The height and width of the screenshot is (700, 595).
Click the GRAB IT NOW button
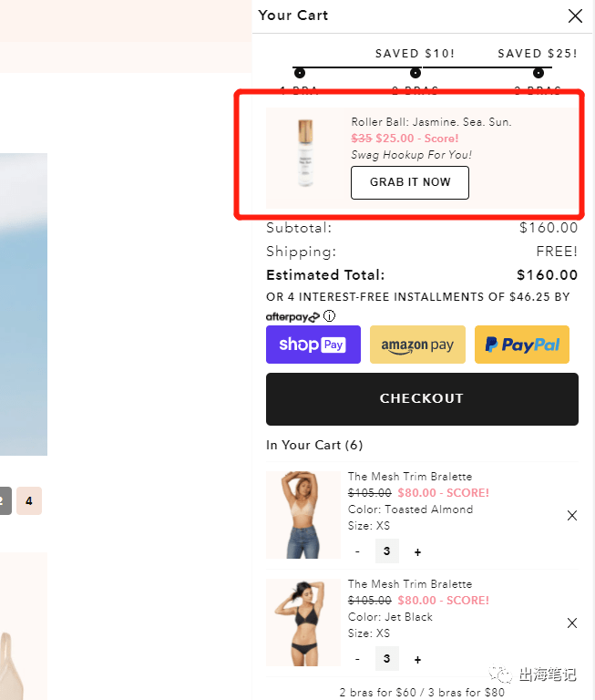410,182
